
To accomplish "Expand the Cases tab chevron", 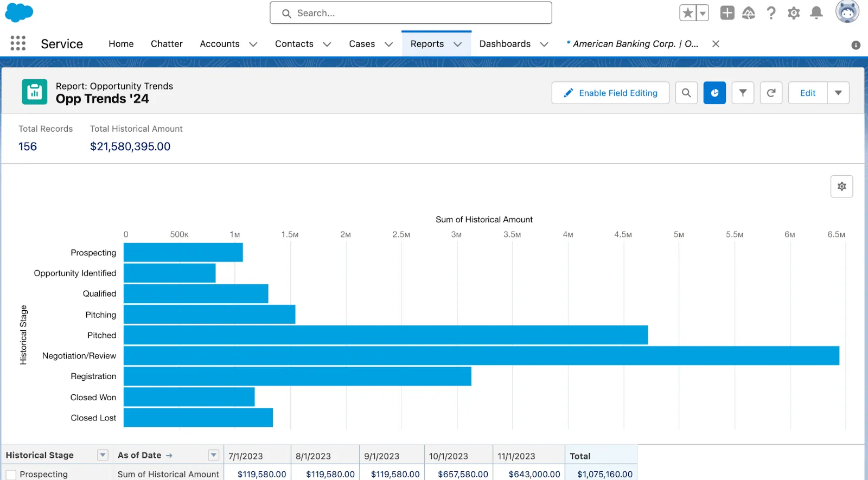I will 389,44.
